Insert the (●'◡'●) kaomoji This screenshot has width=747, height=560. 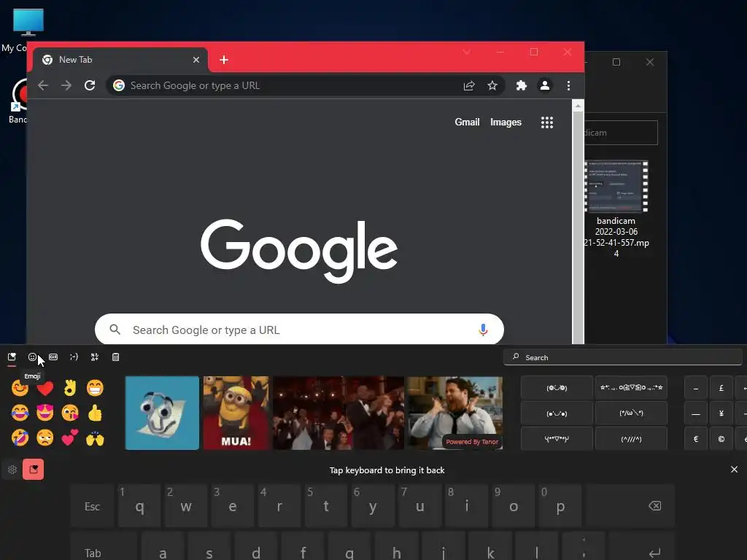[557, 413]
